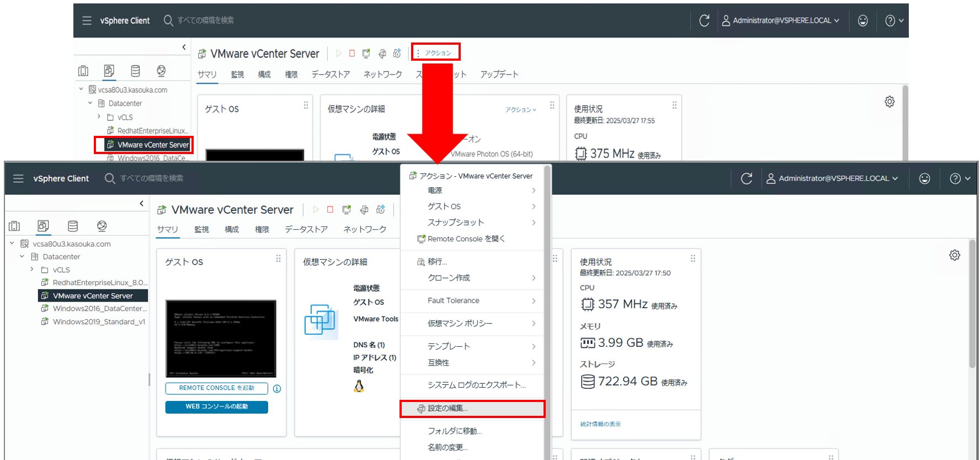Click red Power Off icon in lower screenshot toolbar
This screenshot has width=980, height=460.
(x=330, y=210)
